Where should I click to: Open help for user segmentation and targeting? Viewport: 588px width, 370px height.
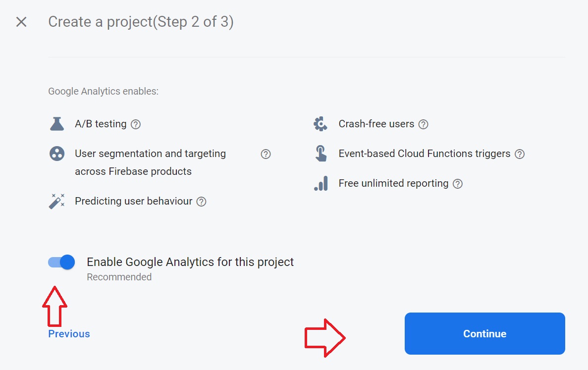266,154
